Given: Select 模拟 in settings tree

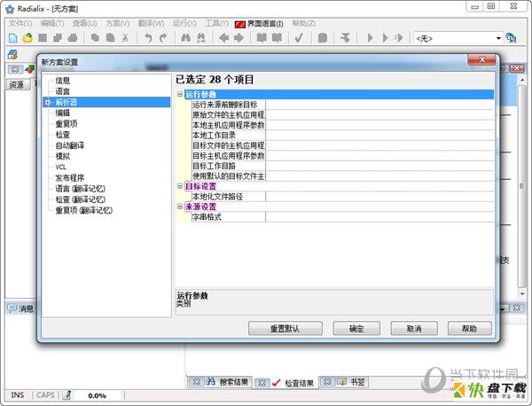Looking at the screenshot, I should (x=63, y=156).
